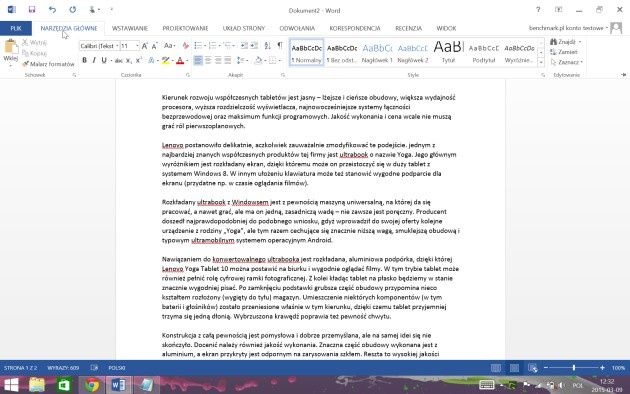Toggle show paragraph marks pilcrow
The width and height of the screenshot is (630, 394).
280,45
